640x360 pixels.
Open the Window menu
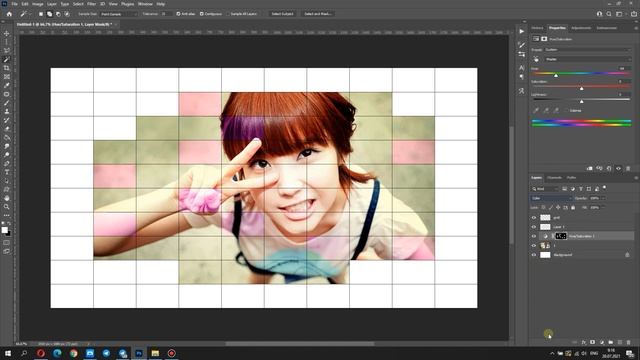[145, 4]
